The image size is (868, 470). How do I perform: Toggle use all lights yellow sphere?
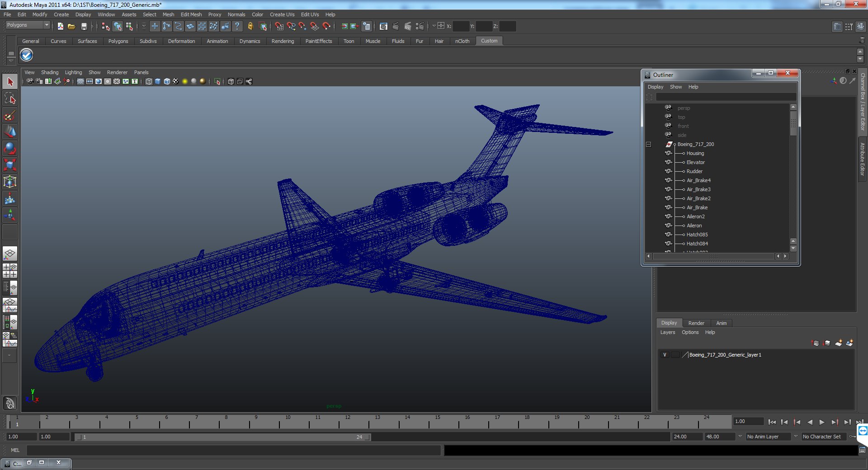(185, 81)
